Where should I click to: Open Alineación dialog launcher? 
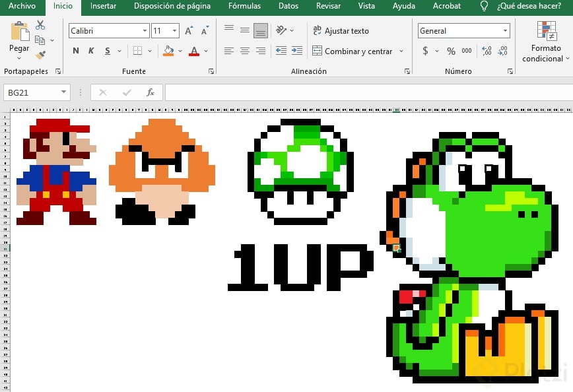(x=407, y=71)
